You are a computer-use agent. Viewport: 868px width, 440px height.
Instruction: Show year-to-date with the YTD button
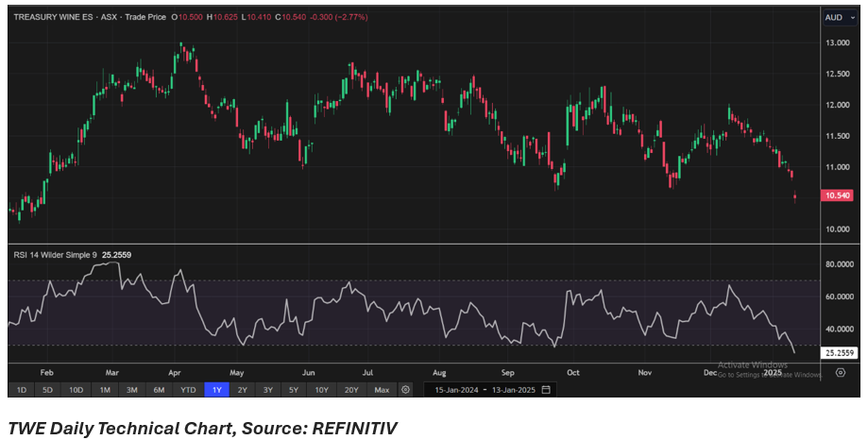click(x=188, y=389)
